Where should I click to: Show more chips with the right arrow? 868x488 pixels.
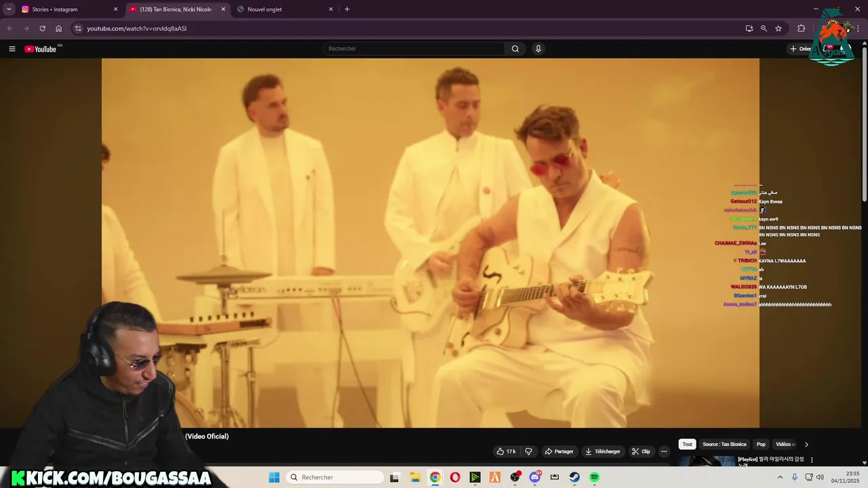coord(806,445)
